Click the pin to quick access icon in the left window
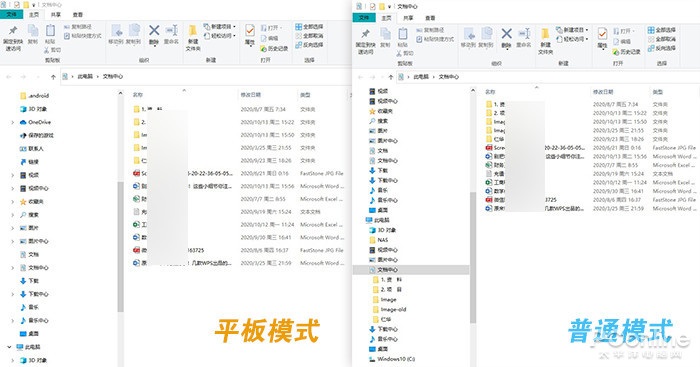The height and width of the screenshot is (367, 700). [x=13, y=31]
